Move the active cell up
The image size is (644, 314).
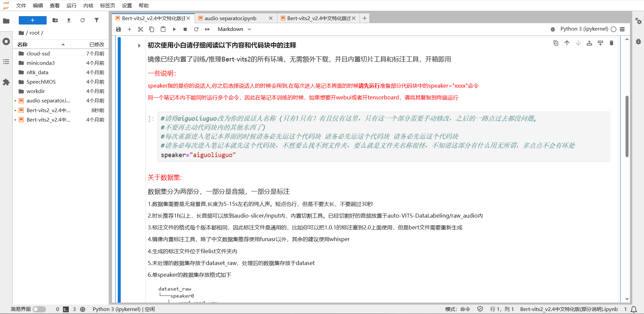tap(567, 43)
